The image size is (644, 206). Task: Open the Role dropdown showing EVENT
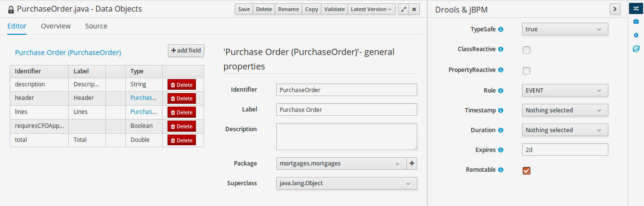(565, 90)
